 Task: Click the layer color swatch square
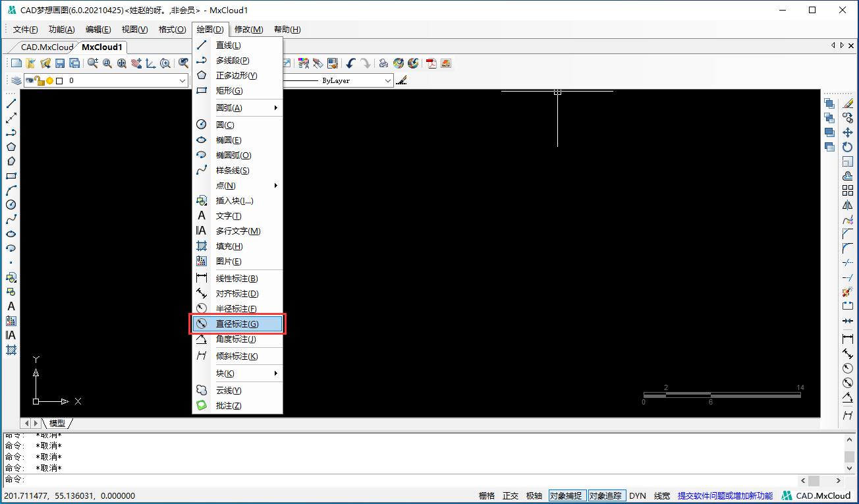click(x=59, y=80)
